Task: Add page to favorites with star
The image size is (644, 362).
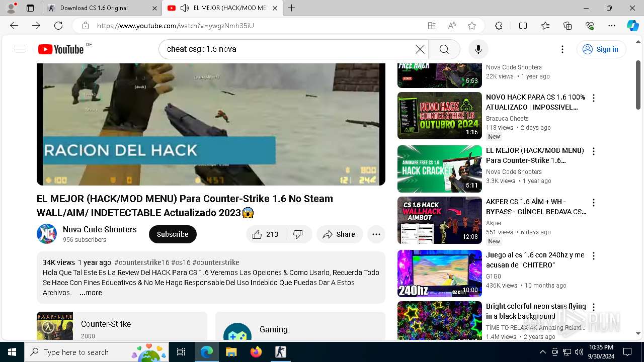Action: click(472, 26)
